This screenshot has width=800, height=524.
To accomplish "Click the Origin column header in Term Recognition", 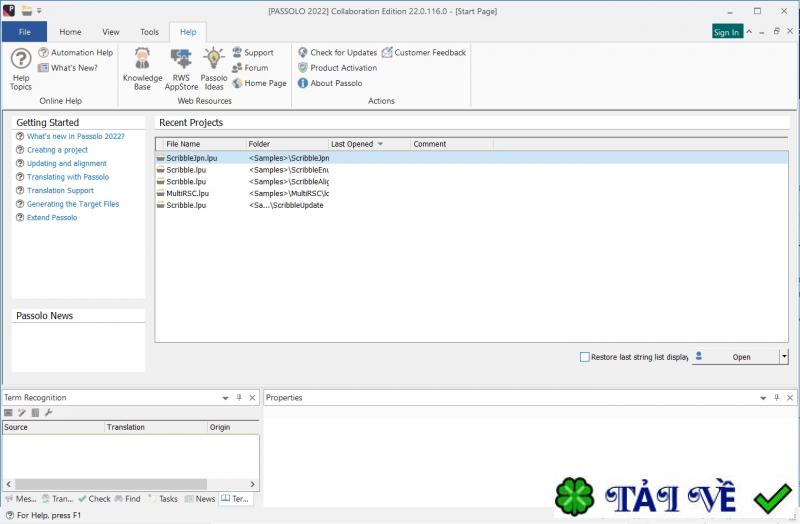I will point(234,427).
